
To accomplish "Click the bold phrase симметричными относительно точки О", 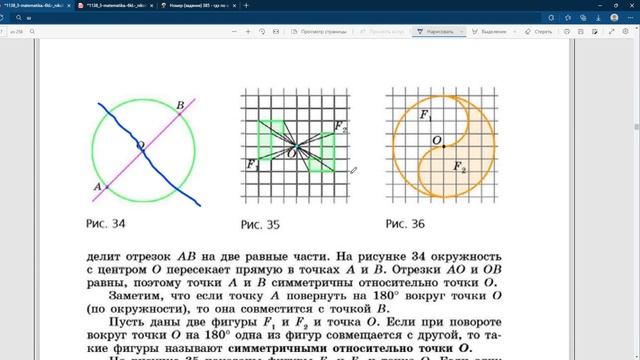I will [350, 348].
